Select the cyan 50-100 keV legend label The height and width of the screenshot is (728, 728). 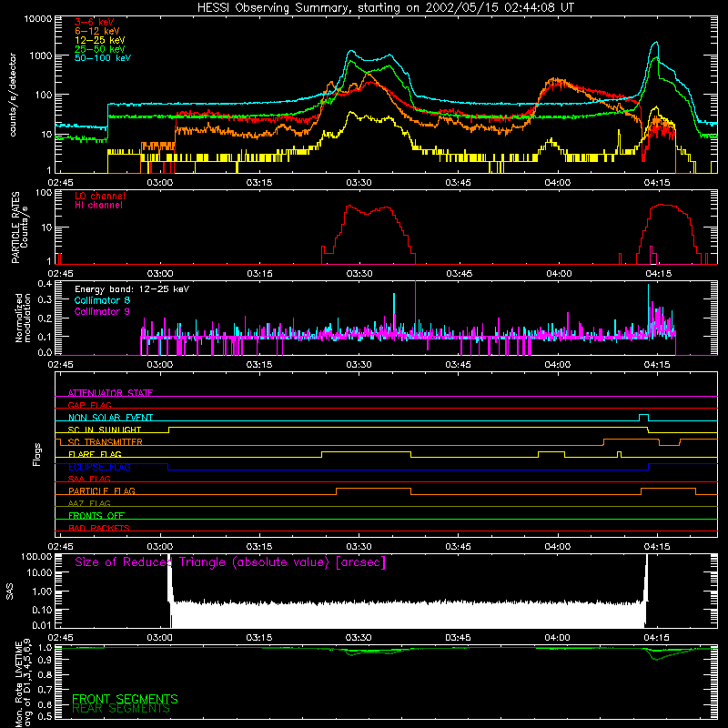[x=103, y=58]
